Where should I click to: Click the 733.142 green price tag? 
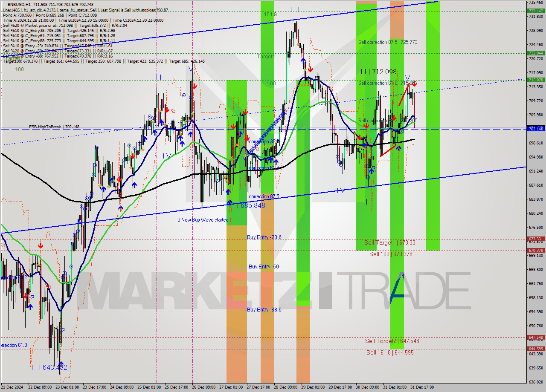pyautogui.click(x=536, y=11)
